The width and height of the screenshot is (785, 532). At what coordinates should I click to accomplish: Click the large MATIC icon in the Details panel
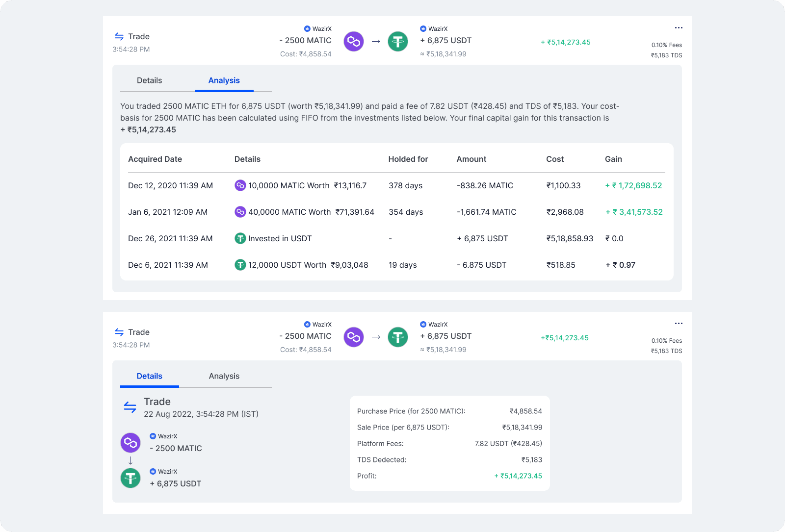coord(131,443)
